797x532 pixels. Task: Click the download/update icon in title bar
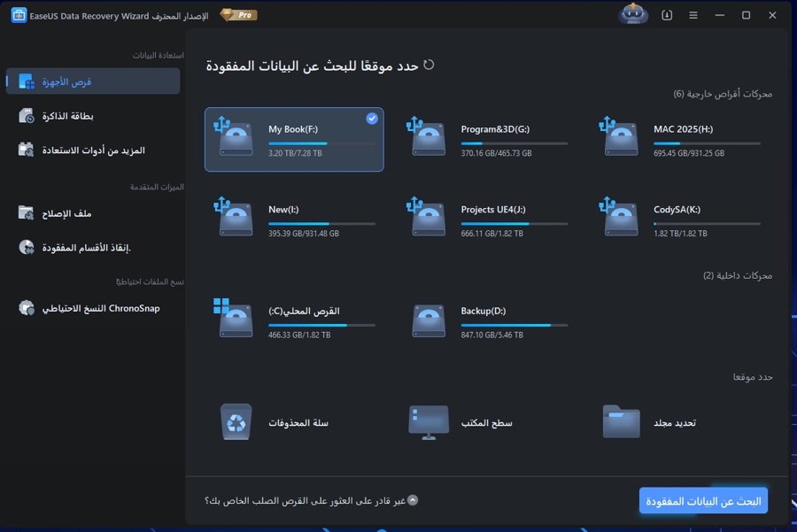coord(667,15)
